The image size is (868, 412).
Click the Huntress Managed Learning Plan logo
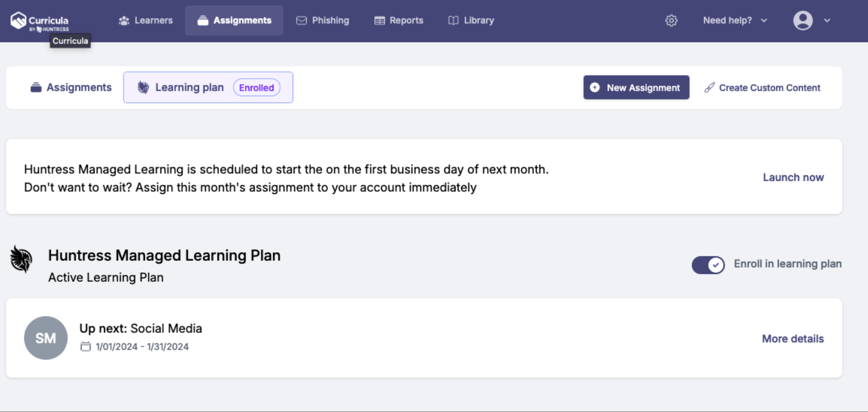coord(21,259)
